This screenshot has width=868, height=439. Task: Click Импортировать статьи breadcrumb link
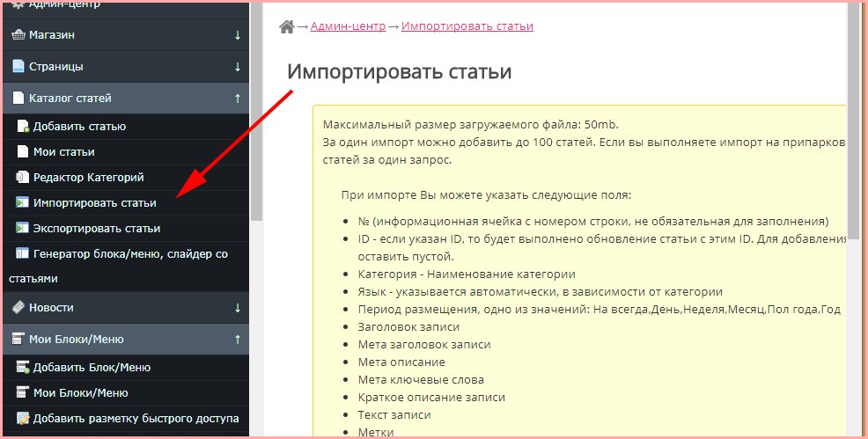pos(467,26)
